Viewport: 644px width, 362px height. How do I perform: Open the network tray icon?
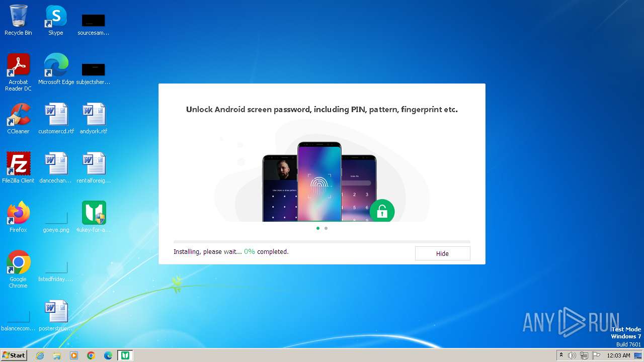pos(584,355)
